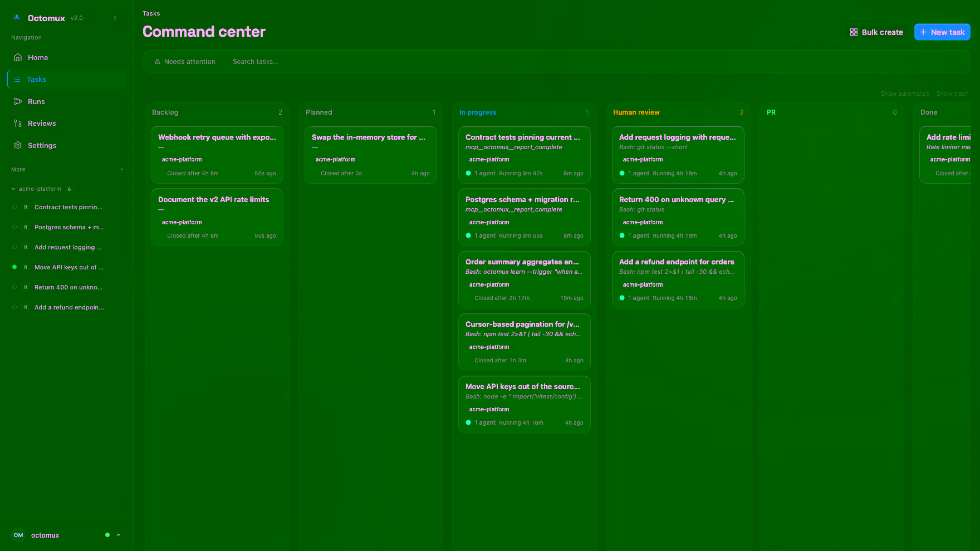Viewport: 980px width, 551px height.
Task: Open Order summary aggregates card
Action: [x=525, y=279]
